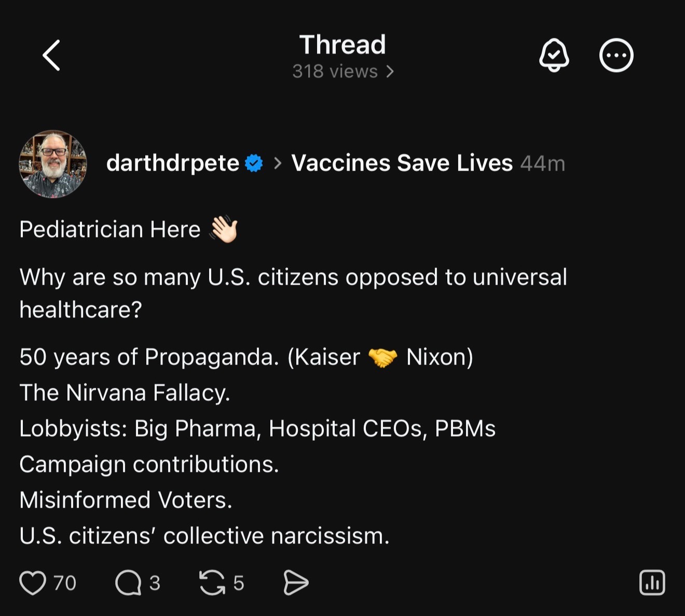
Task: Tap the darthdrpete username
Action: pos(173,163)
